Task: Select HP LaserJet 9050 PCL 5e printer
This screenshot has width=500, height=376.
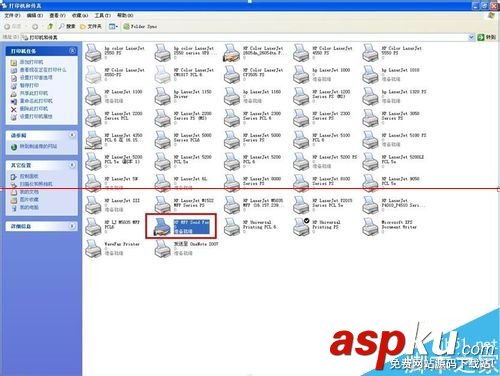Action: tap(391, 183)
